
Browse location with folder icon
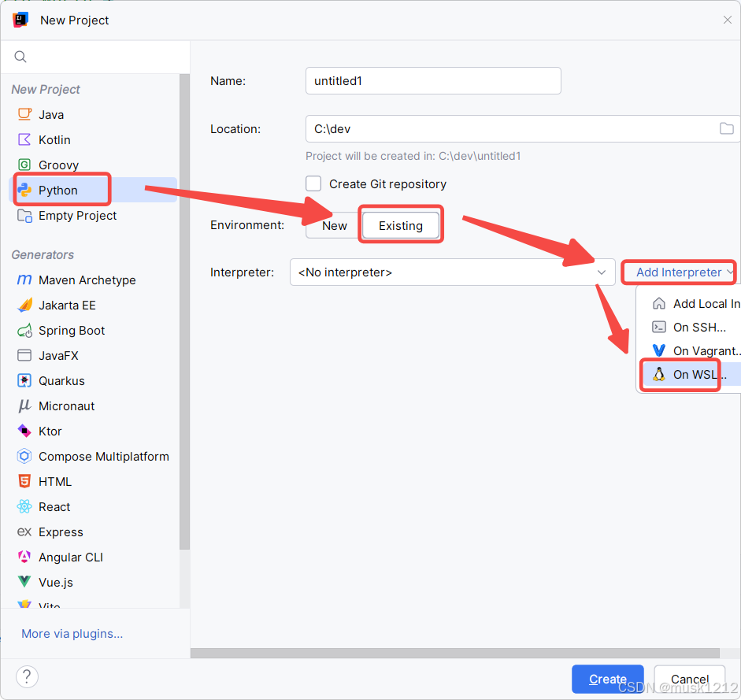tap(726, 128)
